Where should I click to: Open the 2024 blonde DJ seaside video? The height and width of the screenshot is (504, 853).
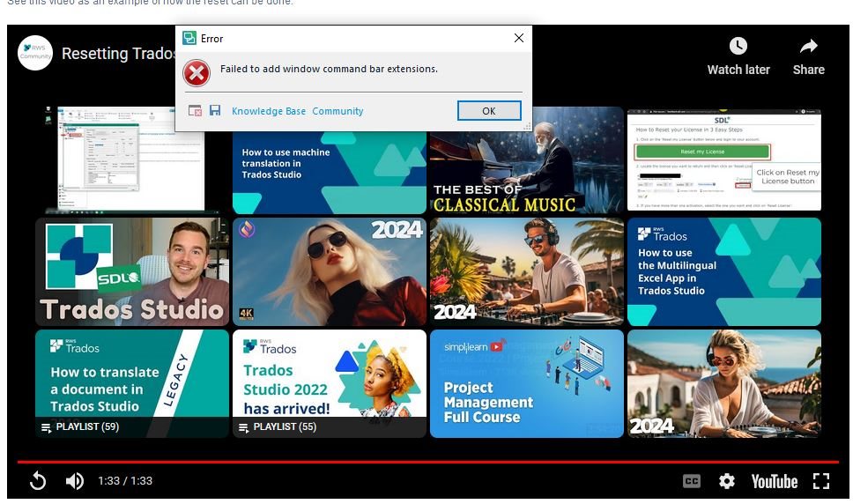[724, 383]
